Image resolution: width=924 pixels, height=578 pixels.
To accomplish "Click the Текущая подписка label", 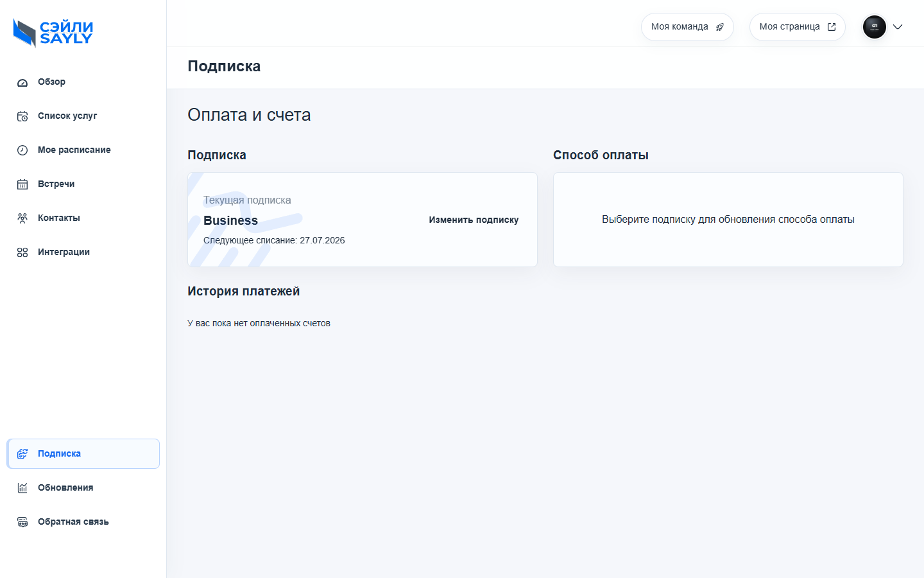I will (247, 200).
